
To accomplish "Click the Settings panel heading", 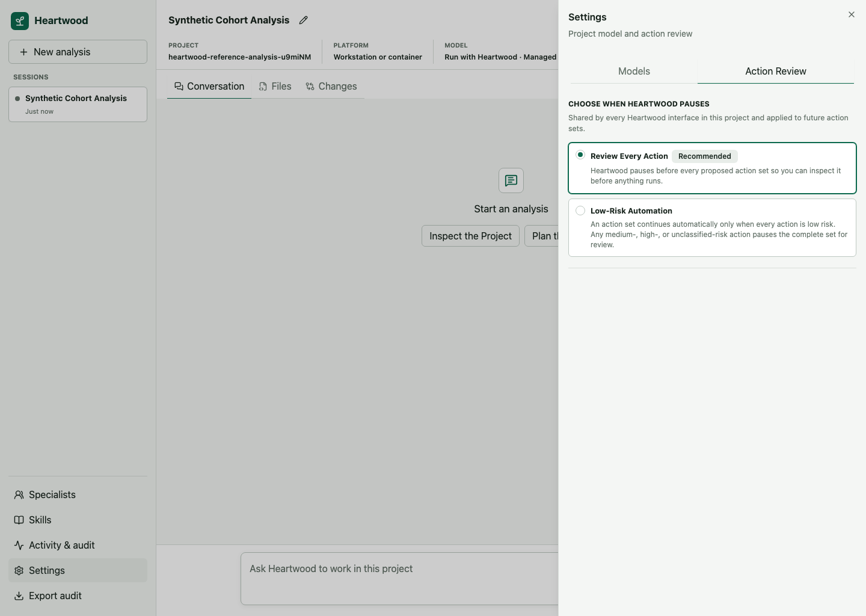I will coord(588,17).
